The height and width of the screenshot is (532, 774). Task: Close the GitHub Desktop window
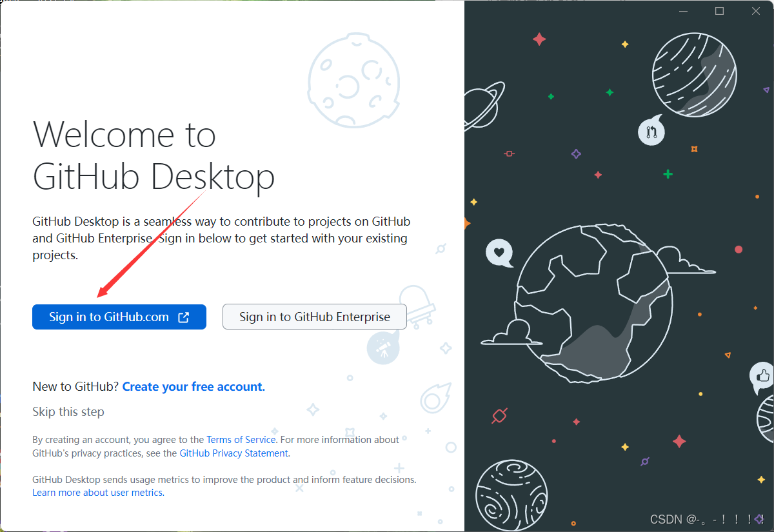pos(756,11)
